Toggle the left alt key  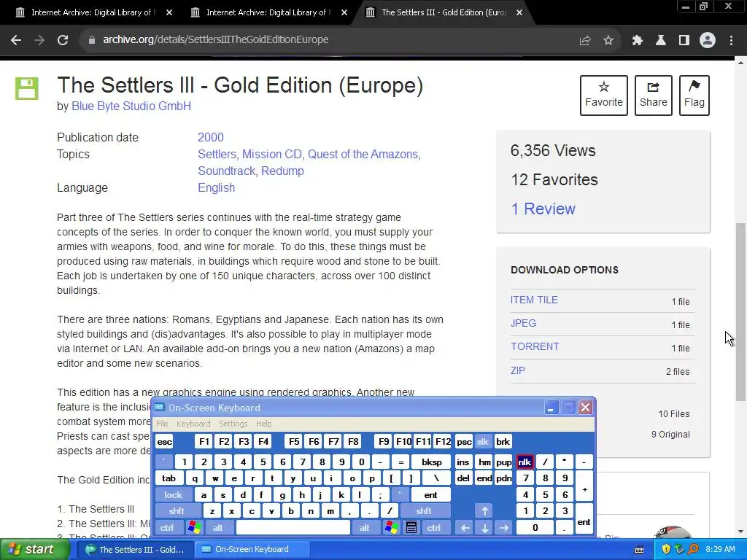pyautogui.click(x=217, y=528)
